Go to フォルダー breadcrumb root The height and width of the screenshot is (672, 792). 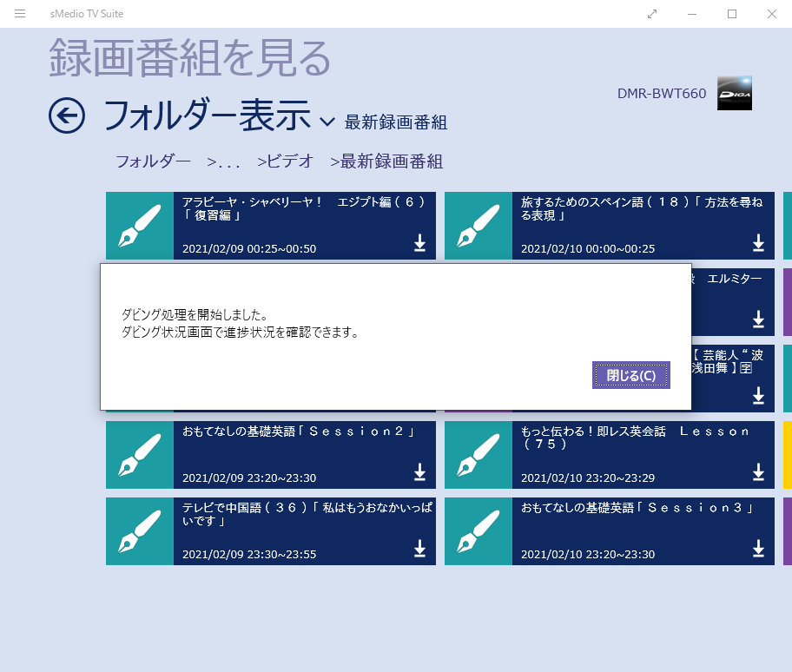tap(153, 161)
